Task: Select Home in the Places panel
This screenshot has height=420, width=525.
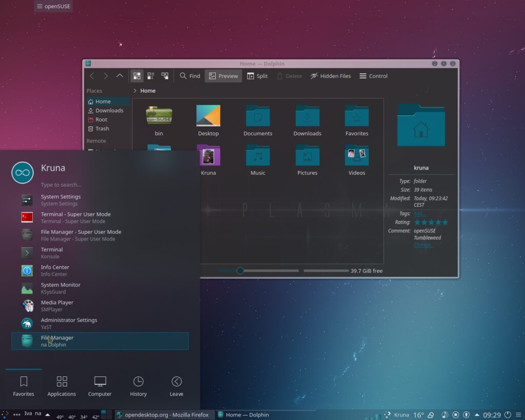Action: [x=108, y=102]
